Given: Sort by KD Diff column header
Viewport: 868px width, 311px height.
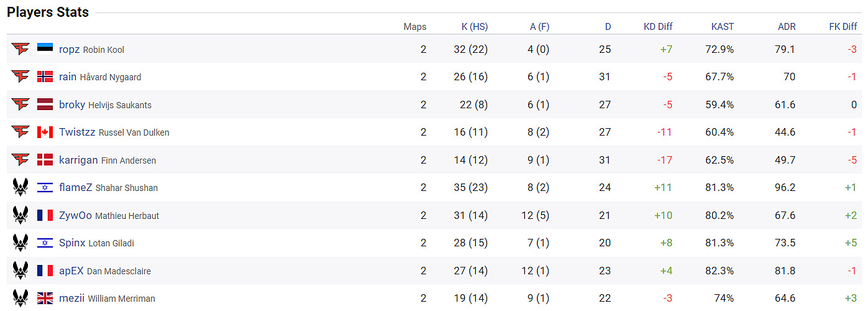Looking at the screenshot, I should click(658, 26).
